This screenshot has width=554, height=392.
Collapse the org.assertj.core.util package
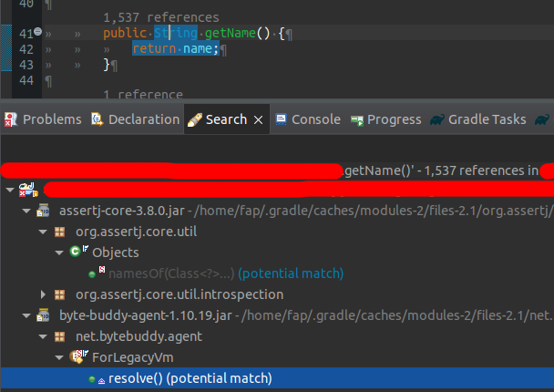tap(43, 232)
